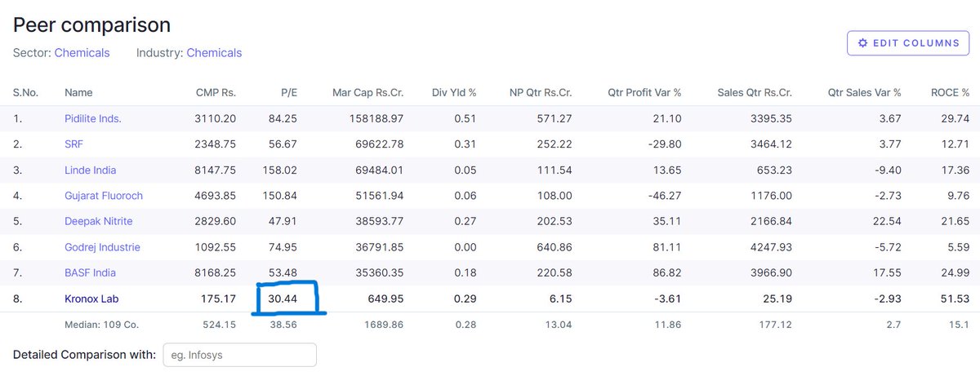Select Linde India P/E value 158.02
This screenshot has height=376, width=980.
(279, 170)
